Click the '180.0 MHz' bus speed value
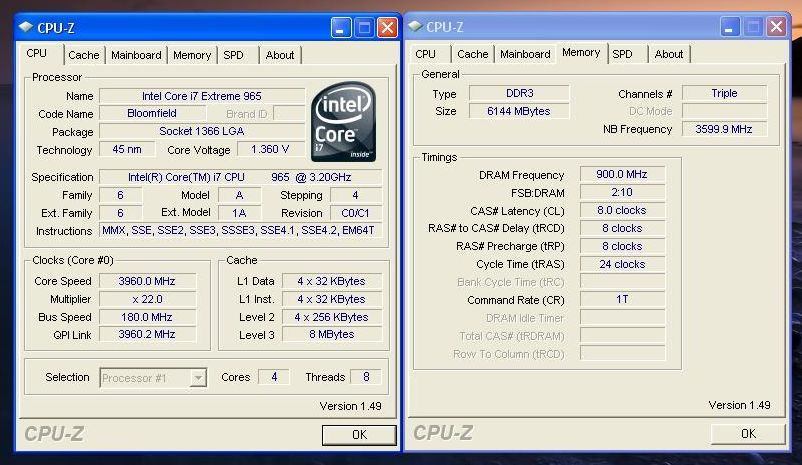Viewport: 802px width, 465px height. click(x=147, y=317)
